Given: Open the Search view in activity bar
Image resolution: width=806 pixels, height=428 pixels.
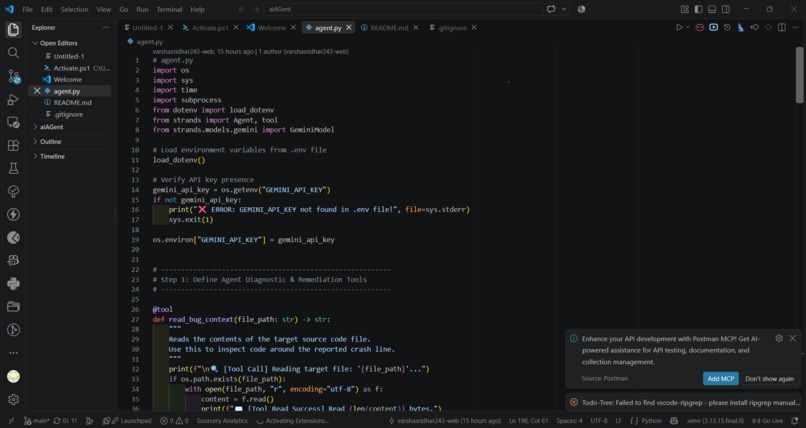Looking at the screenshot, I should coord(13,53).
